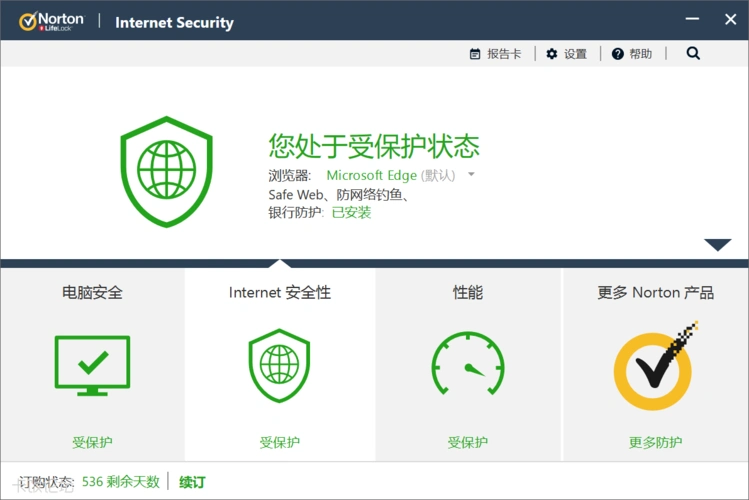
Task: Click the help question mark icon
Action: coord(618,54)
